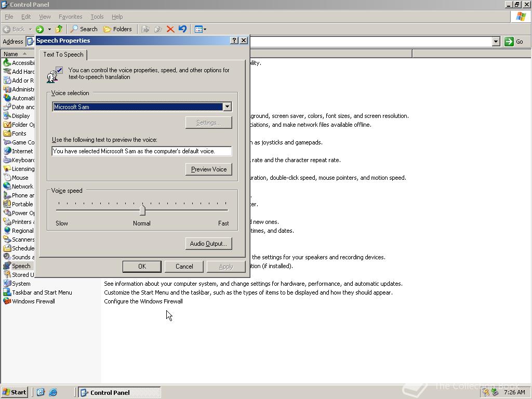Toggle the Folders pane button

pyautogui.click(x=117, y=29)
